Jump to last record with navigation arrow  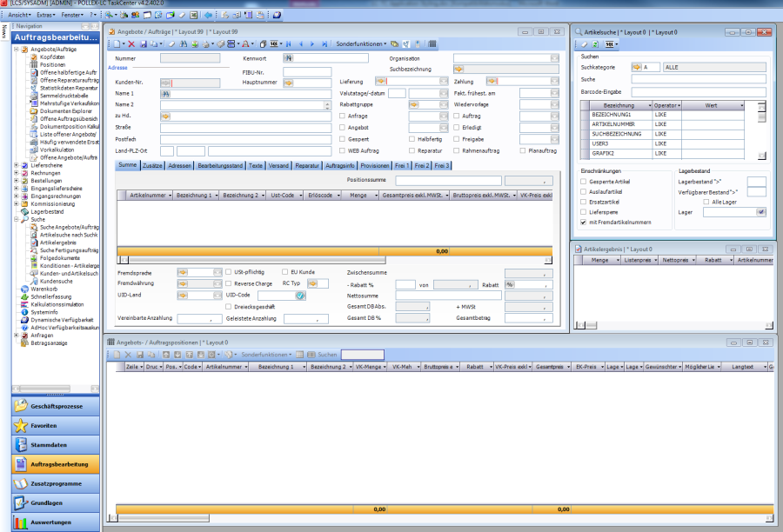[x=325, y=43]
